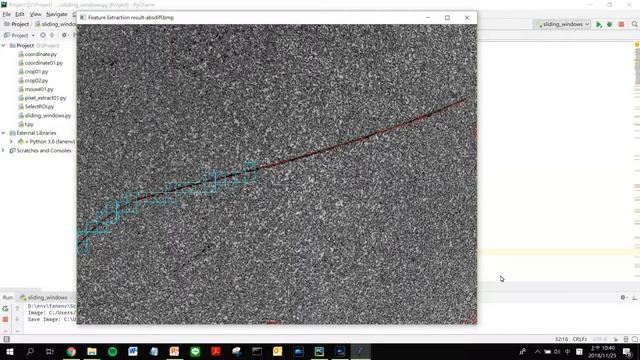This screenshot has width=640, height=360.
Task: Click the scroll from source target icon
Action: (x=43, y=35)
